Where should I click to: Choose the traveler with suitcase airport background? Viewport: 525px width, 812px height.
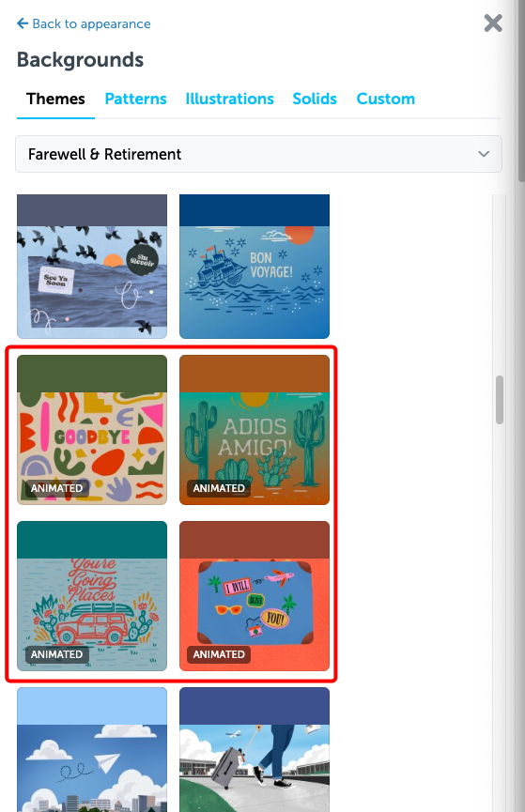pyautogui.click(x=255, y=749)
